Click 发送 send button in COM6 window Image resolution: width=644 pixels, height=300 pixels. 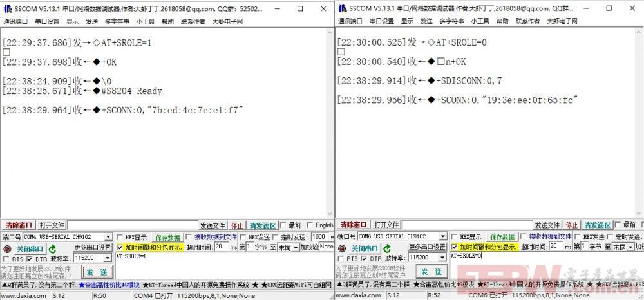click(x=431, y=272)
